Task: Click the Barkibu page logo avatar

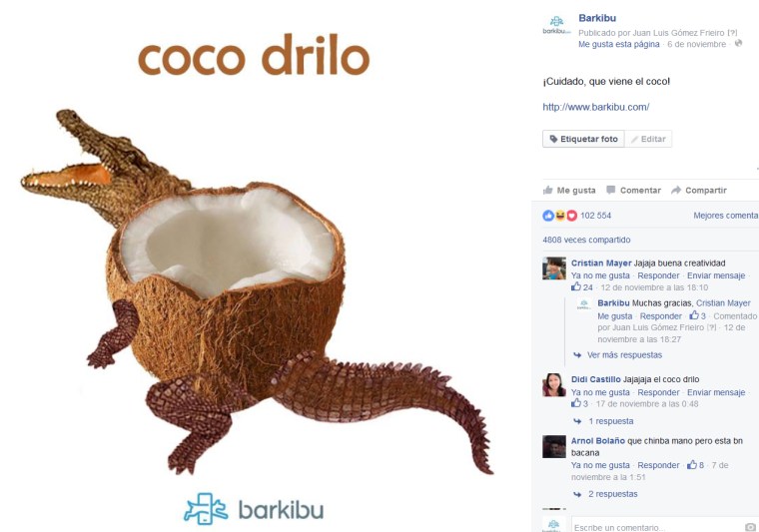Action: [556, 25]
